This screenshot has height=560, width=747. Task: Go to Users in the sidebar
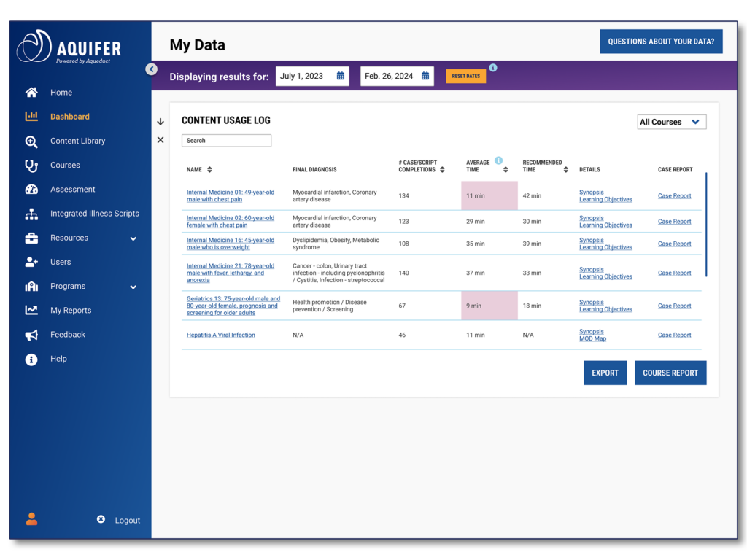[61, 262]
